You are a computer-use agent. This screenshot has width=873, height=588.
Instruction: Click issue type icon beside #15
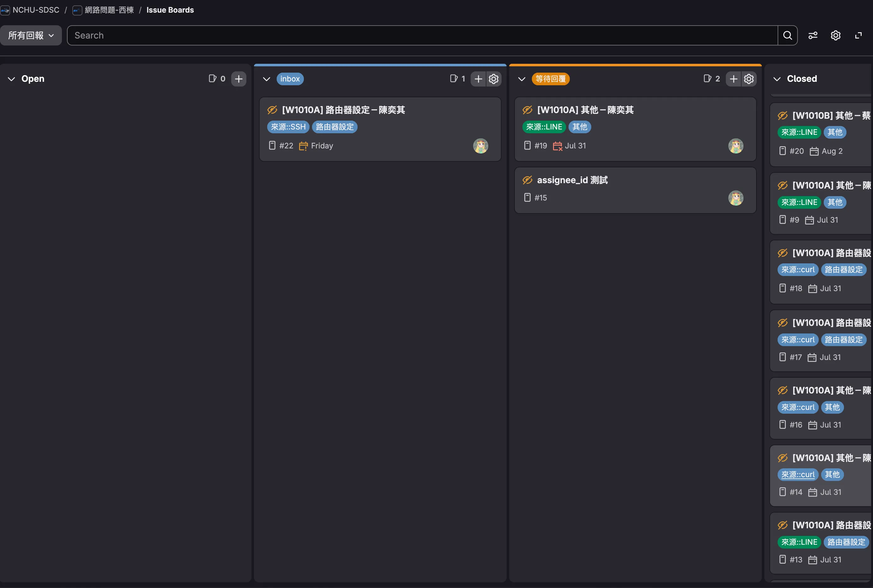527,198
